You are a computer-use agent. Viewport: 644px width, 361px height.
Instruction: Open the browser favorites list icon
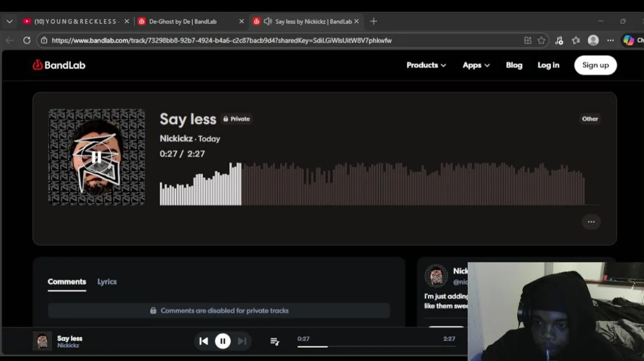pos(576,41)
